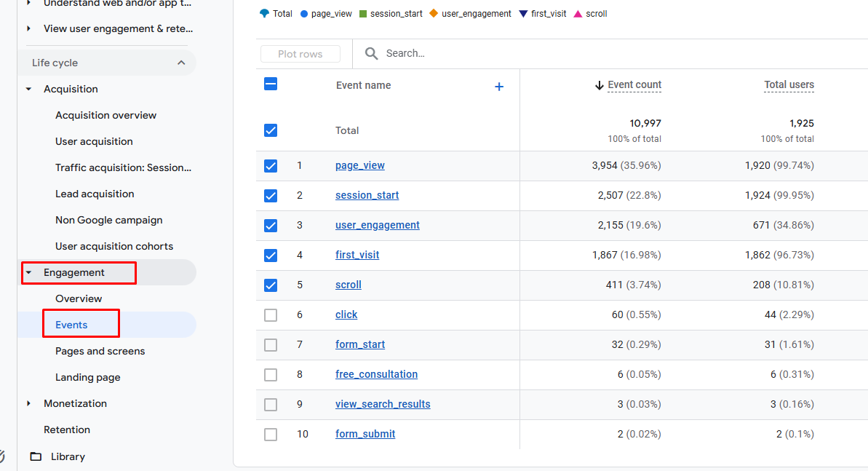
Task: Open the page_view event link
Action: coord(360,166)
